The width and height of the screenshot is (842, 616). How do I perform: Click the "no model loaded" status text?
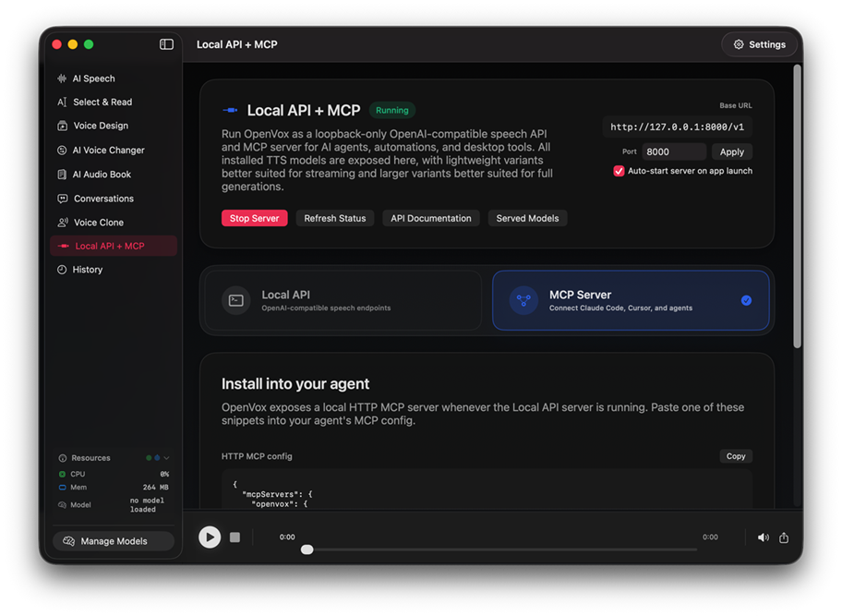(x=147, y=505)
